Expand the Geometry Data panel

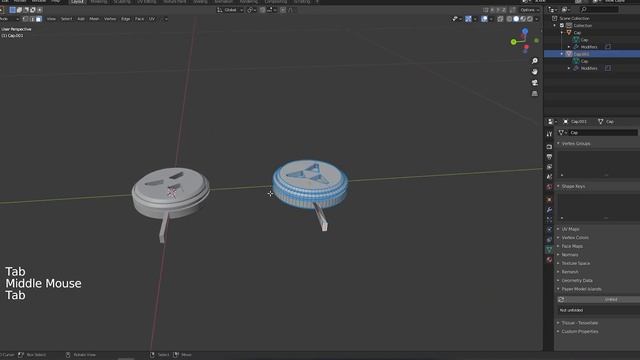(x=577, y=280)
